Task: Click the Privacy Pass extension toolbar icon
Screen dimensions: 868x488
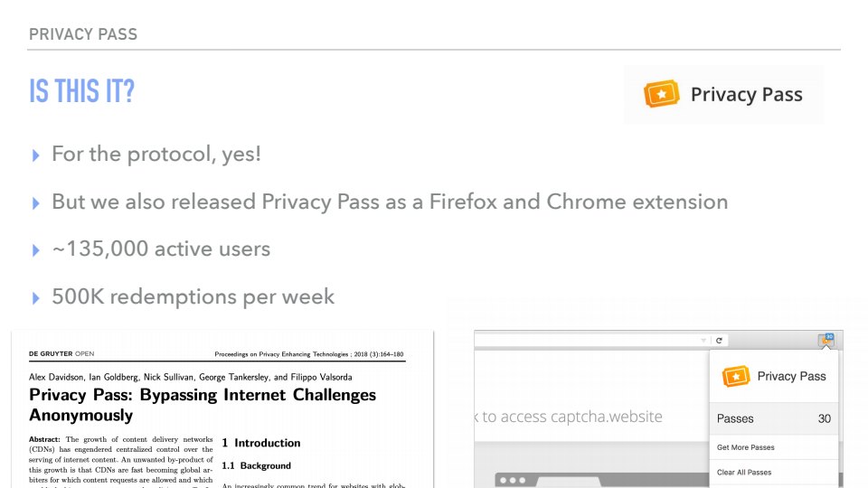Action: pyautogui.click(x=826, y=341)
